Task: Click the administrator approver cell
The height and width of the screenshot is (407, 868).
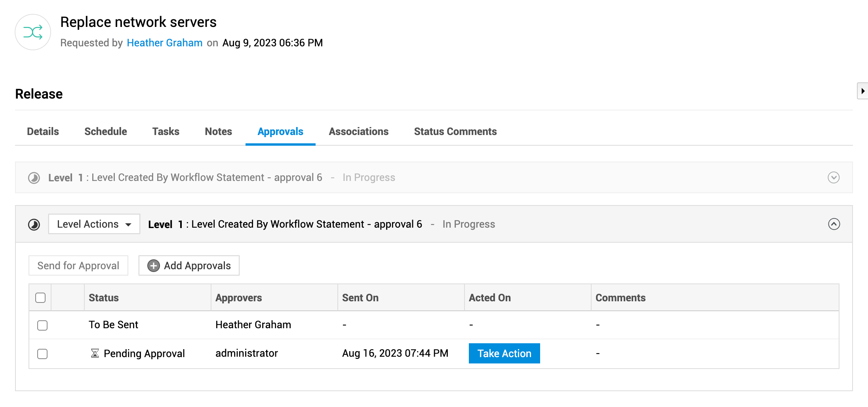Action: tap(247, 353)
